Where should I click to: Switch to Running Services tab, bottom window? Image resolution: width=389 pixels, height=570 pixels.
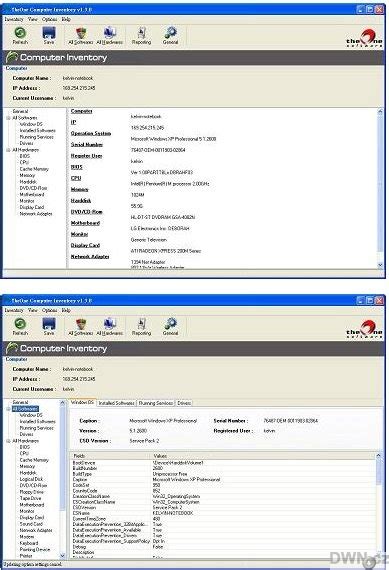156,403
